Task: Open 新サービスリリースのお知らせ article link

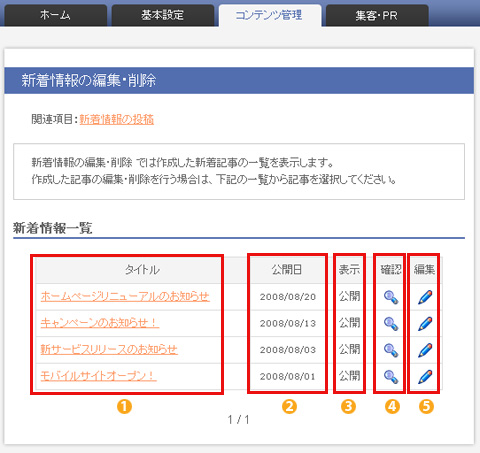Action: point(109,349)
